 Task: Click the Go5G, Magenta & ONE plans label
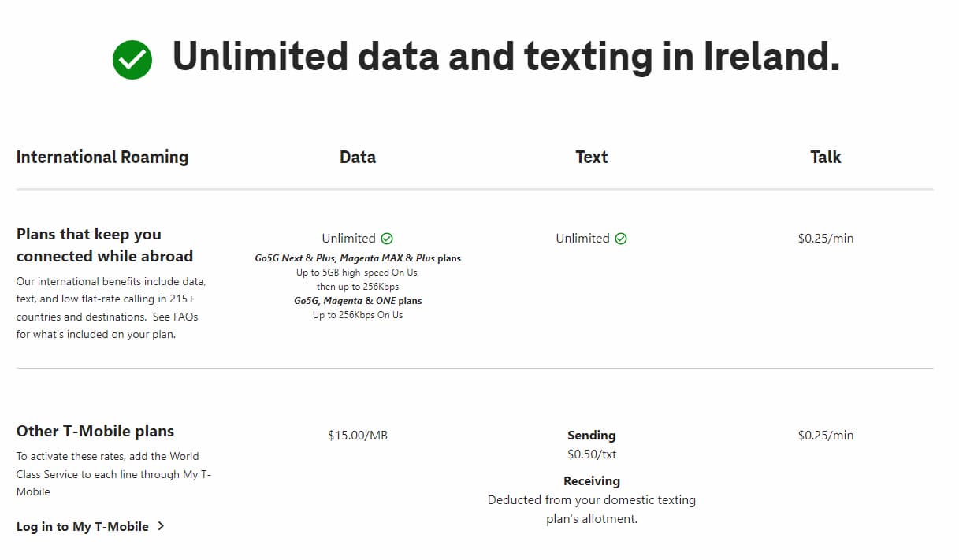[x=358, y=300]
